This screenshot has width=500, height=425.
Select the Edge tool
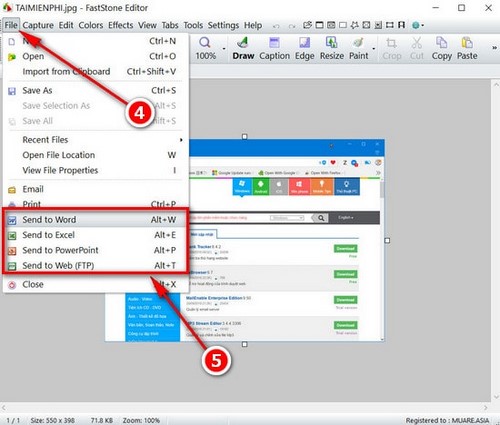pos(304,48)
